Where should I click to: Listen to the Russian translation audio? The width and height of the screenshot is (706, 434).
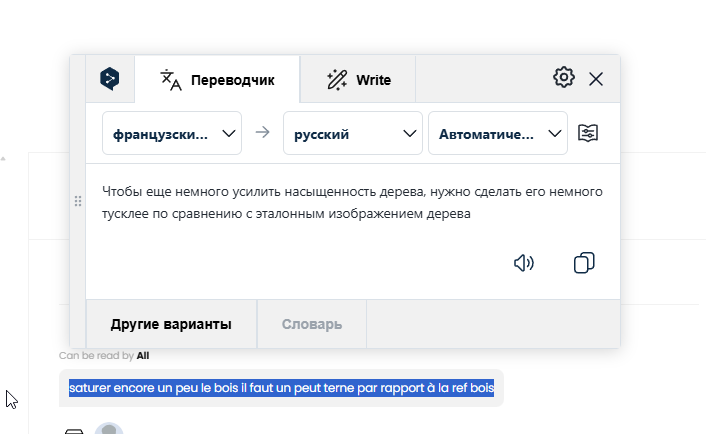pyautogui.click(x=524, y=263)
